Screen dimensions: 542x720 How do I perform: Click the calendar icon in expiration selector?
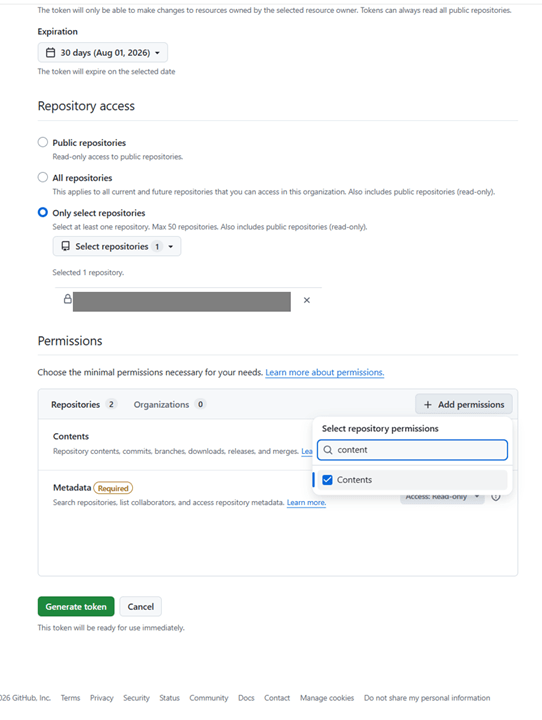[x=51, y=53]
